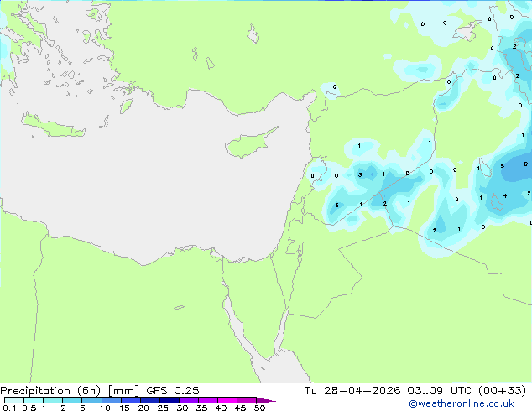Click the '(00+33)' forecast offset text
Screen dimensions: 532x411
click(x=502, y=391)
